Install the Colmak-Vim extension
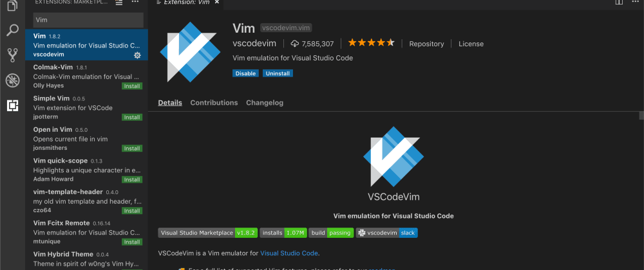Screen dimensions: 644x270 [132, 86]
